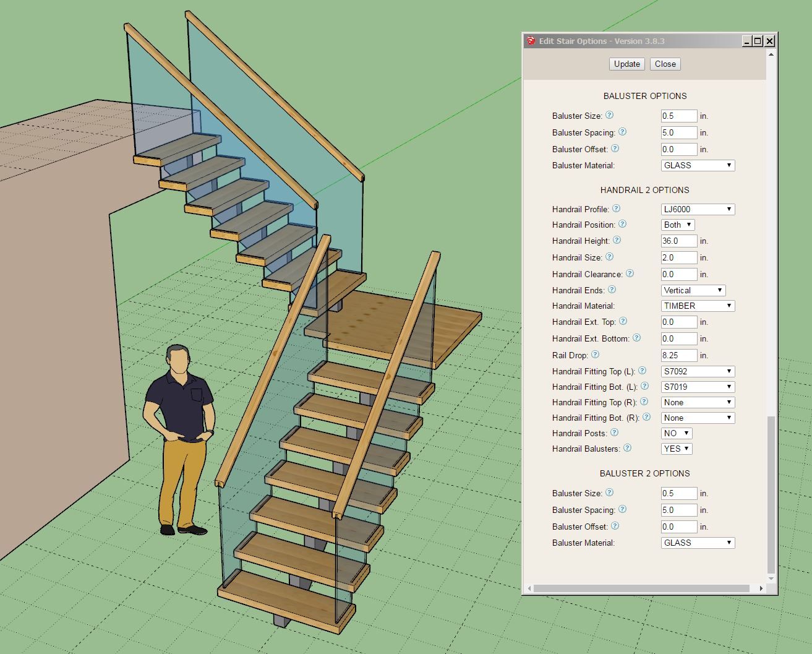Screen dimensions: 812x654
Task: Click Baluster Offset field under Baluster Options
Action: coord(679,149)
